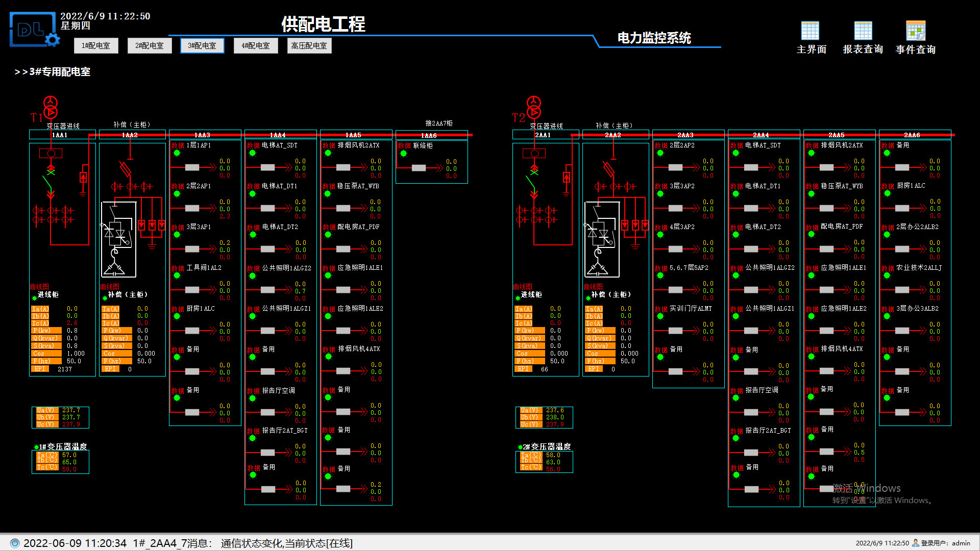Click the 1AA2 compensation capacitor cabinet diagram
Viewport: 980px width, 551px height.
click(x=119, y=239)
